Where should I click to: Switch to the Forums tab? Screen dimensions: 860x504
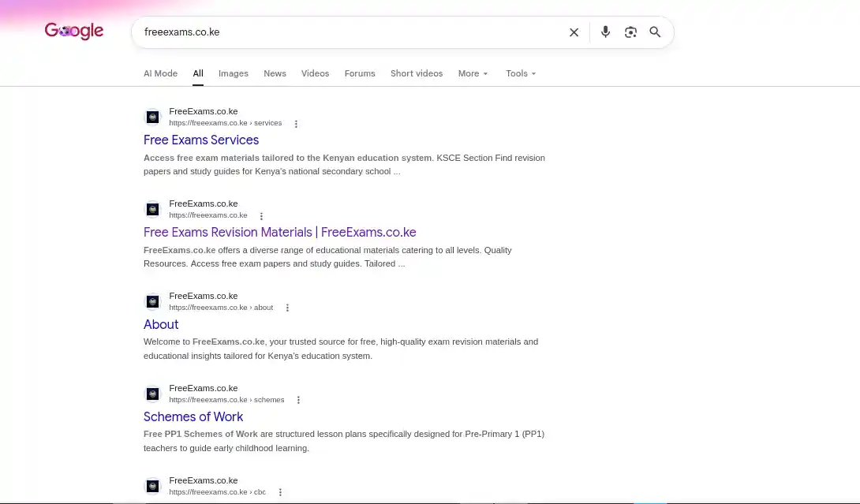coord(360,73)
